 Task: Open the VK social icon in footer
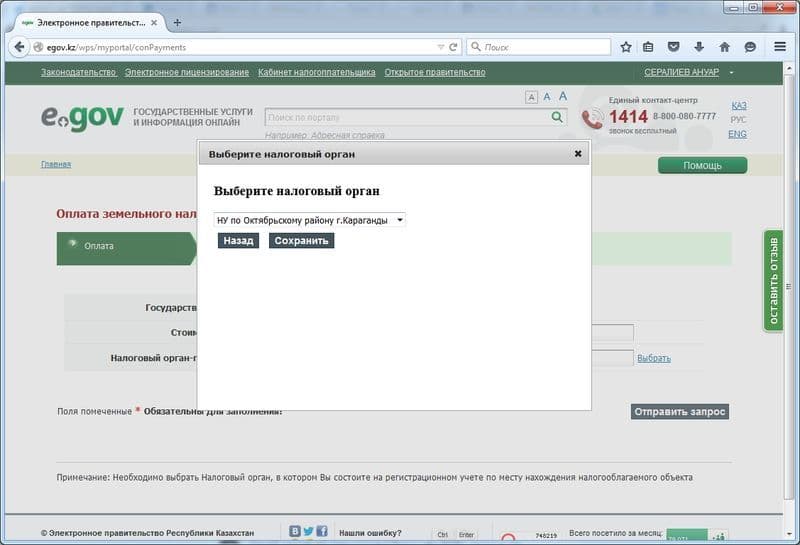pyautogui.click(x=295, y=531)
